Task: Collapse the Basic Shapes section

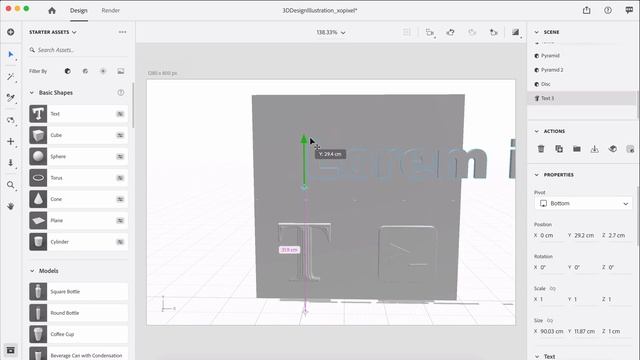Action: (32, 93)
